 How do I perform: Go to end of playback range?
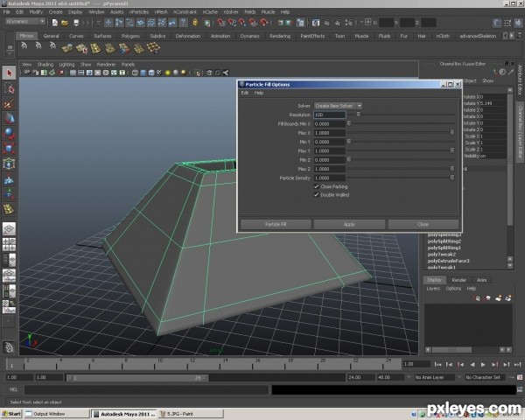(x=518, y=364)
